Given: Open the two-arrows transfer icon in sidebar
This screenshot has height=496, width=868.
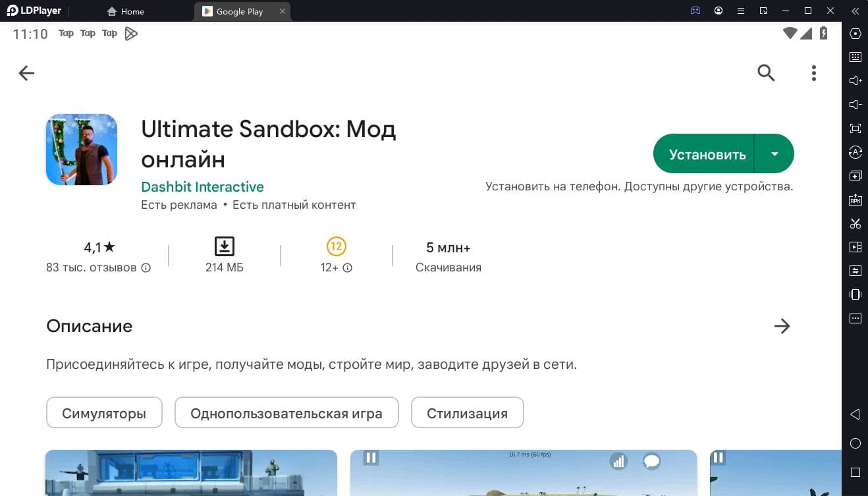Looking at the screenshot, I should click(855, 271).
